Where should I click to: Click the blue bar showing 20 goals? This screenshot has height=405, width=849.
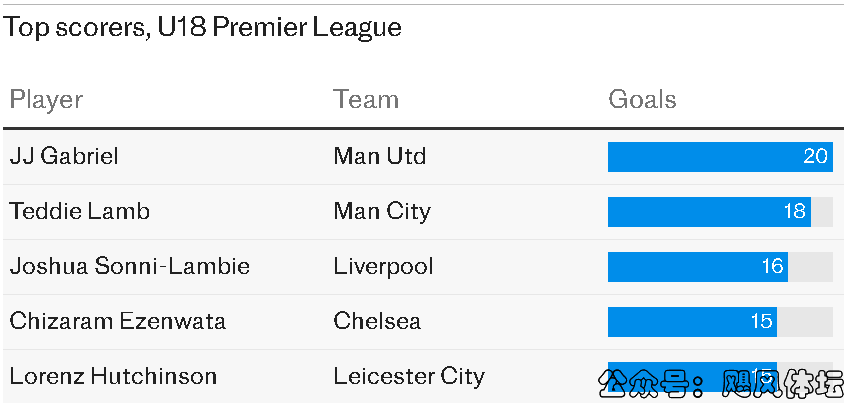click(720, 156)
